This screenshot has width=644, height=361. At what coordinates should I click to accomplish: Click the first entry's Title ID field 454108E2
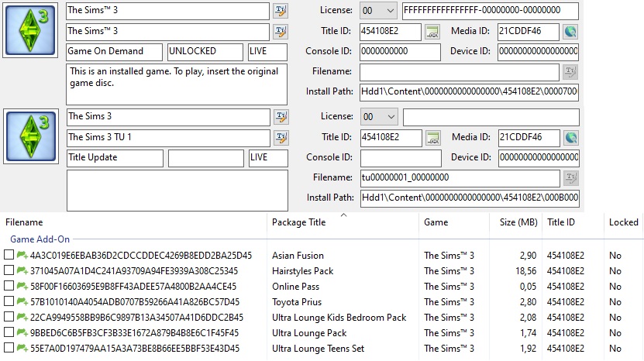tap(390, 32)
